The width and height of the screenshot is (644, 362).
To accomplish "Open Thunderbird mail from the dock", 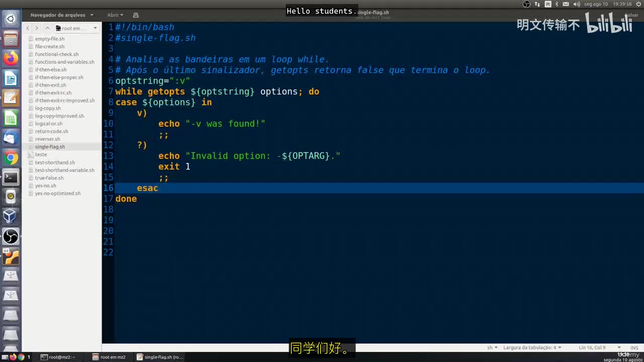I will click(11, 138).
